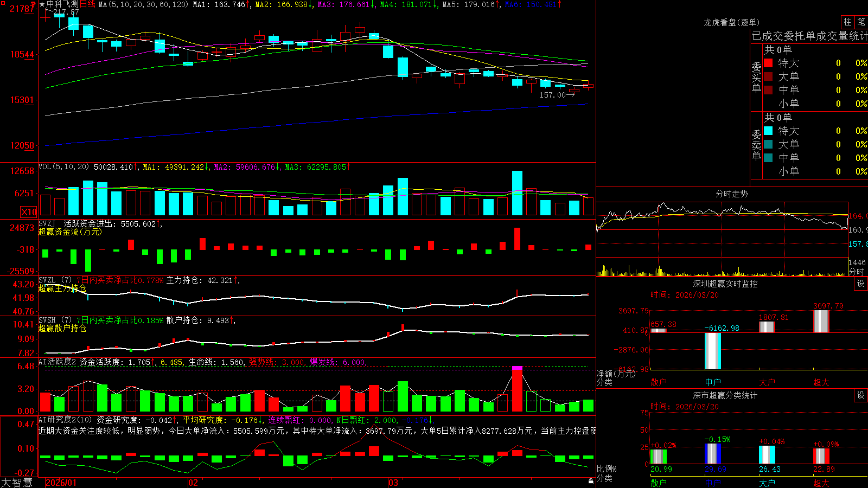Image resolution: width=868 pixels, height=488 pixels.
Task: Click the 强势线: 3.000 label
Action: [277, 362]
